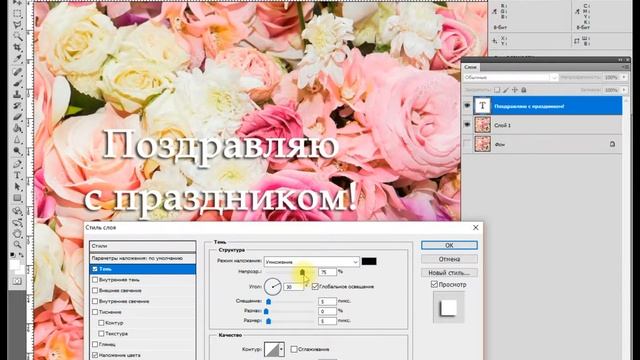This screenshot has width=640, height=360.
Task: Open the layer opacity slider arrow
Action: [624, 77]
